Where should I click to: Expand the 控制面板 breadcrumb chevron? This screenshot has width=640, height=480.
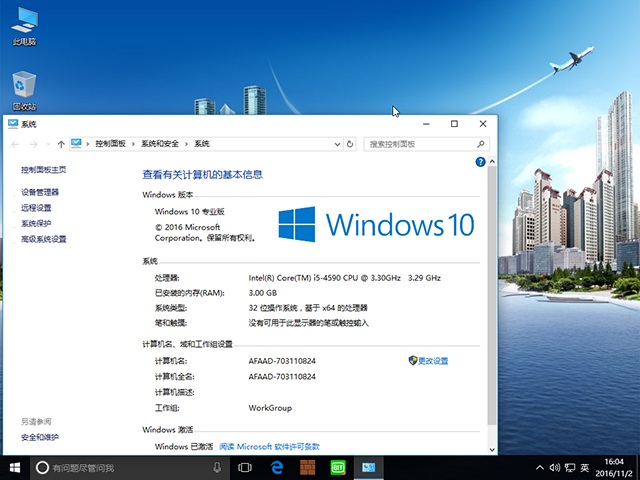(134, 144)
